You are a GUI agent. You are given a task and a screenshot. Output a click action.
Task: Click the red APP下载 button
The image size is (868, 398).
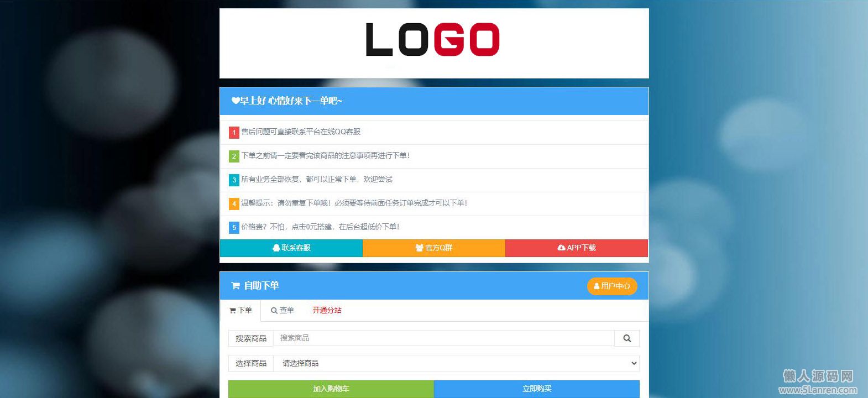[577, 248]
